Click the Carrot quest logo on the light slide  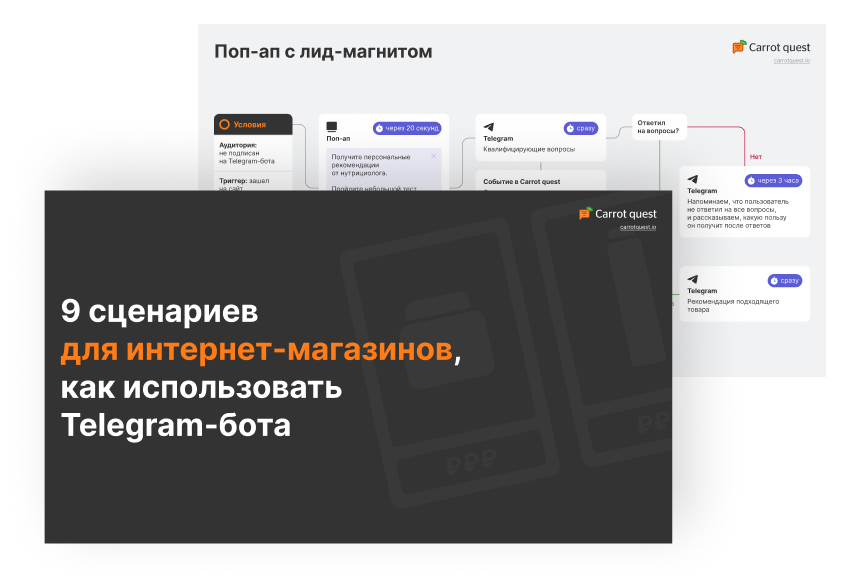pyautogui.click(x=771, y=47)
